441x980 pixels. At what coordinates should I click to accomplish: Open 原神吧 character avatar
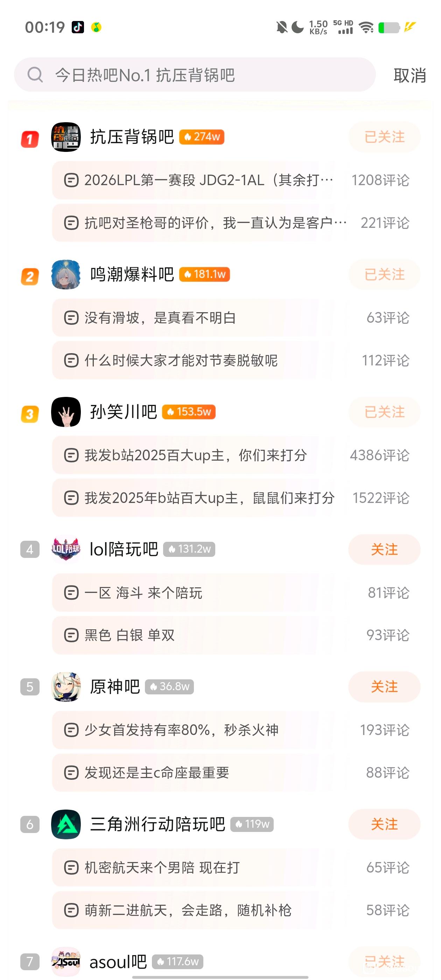point(66,686)
